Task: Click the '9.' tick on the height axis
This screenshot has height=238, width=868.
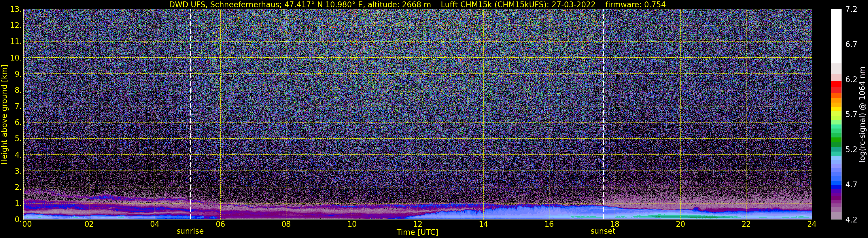Action: click(18, 74)
